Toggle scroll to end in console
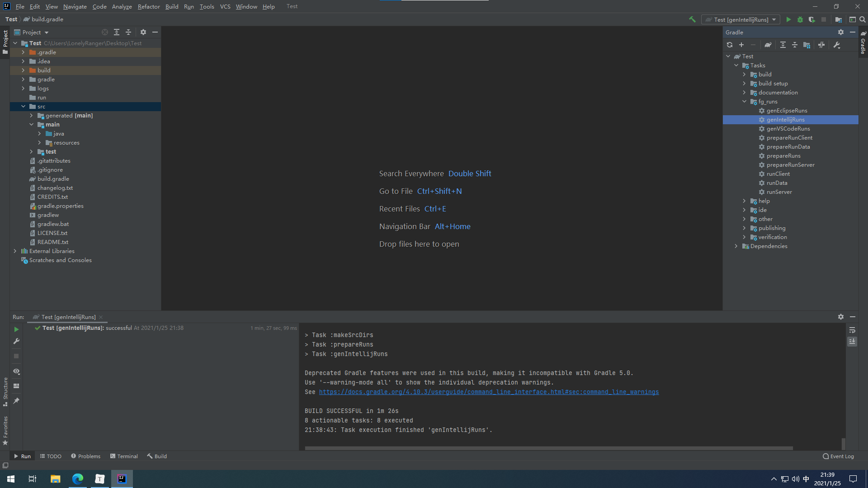The width and height of the screenshot is (868, 488). point(852,342)
